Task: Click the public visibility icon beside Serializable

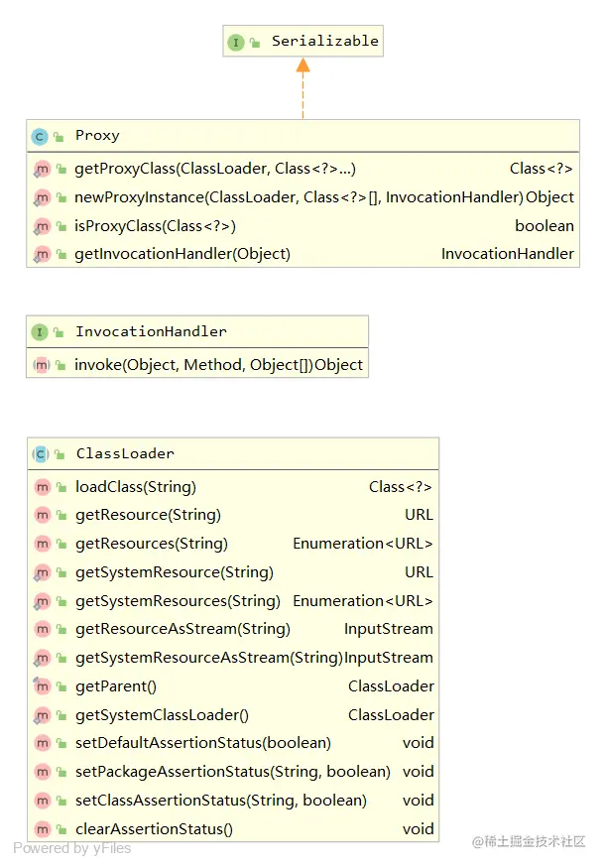Action: point(255,43)
